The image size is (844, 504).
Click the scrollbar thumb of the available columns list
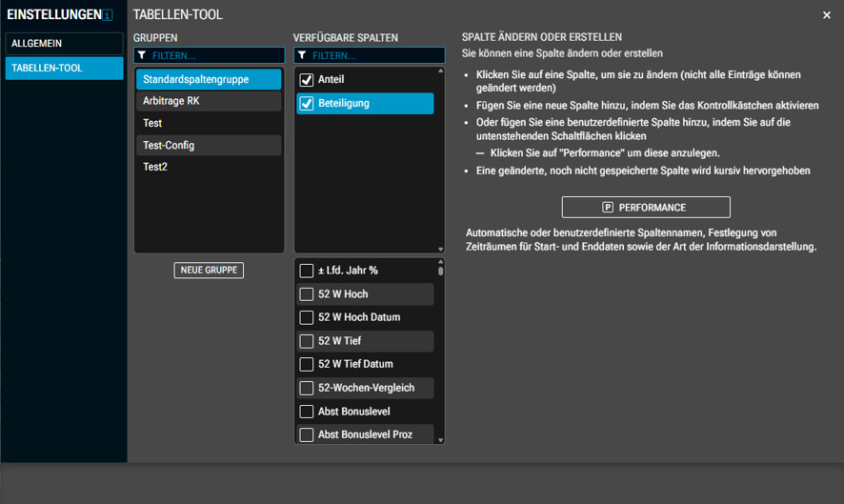point(440,271)
